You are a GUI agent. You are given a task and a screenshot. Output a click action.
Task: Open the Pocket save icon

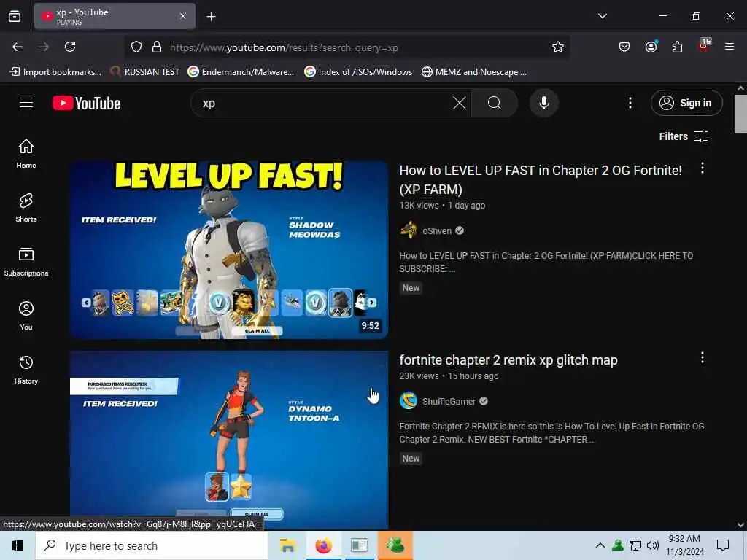[x=624, y=47]
